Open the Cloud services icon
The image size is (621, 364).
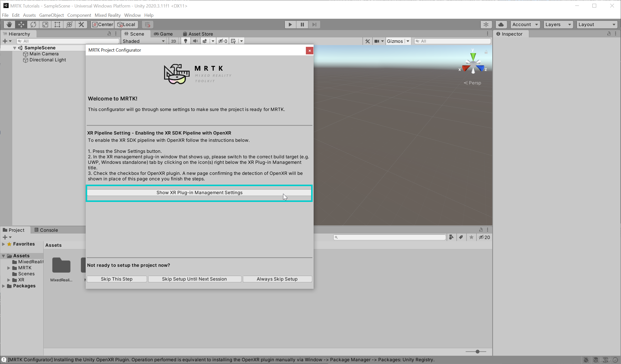501,24
